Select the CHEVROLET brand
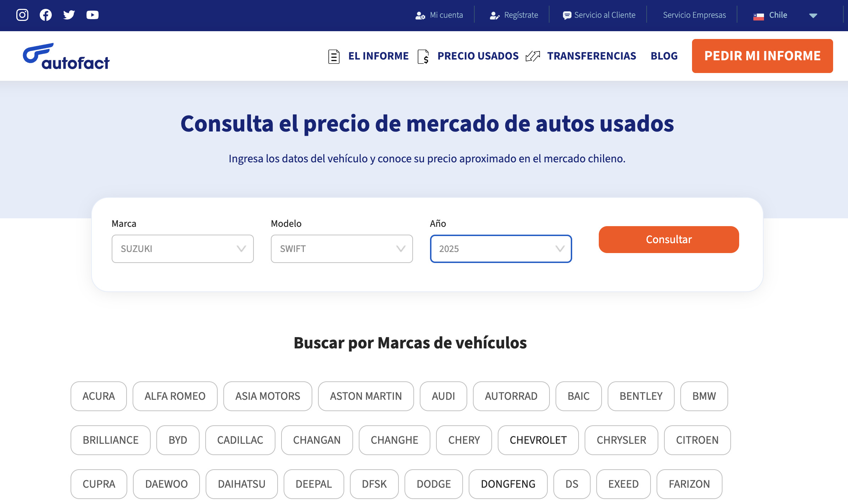848x504 pixels. [538, 440]
